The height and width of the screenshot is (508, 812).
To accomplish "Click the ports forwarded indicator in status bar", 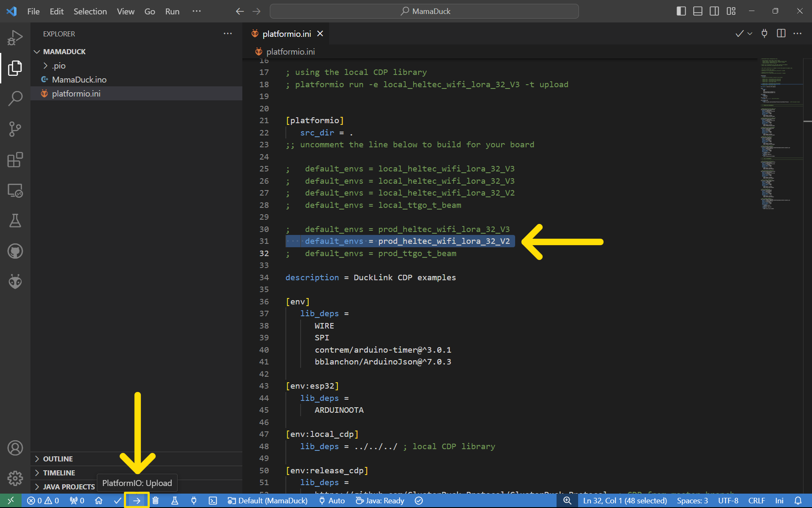I will coord(77,501).
